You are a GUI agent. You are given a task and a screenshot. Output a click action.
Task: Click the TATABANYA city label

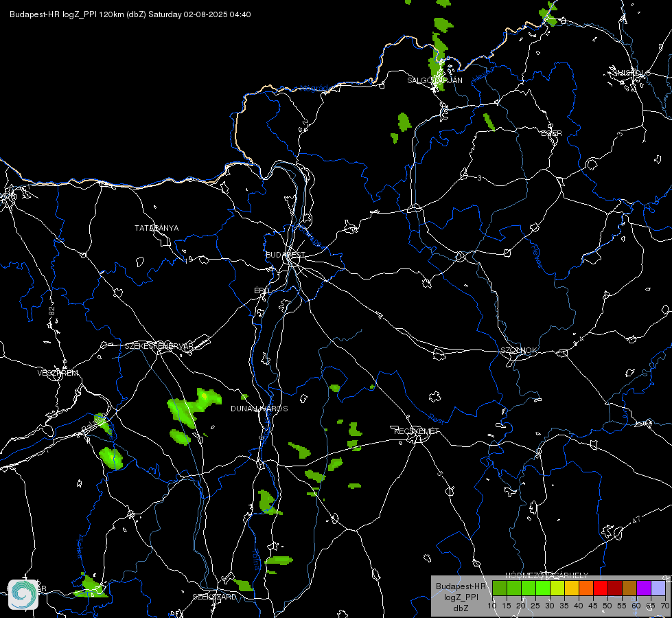coord(157,228)
